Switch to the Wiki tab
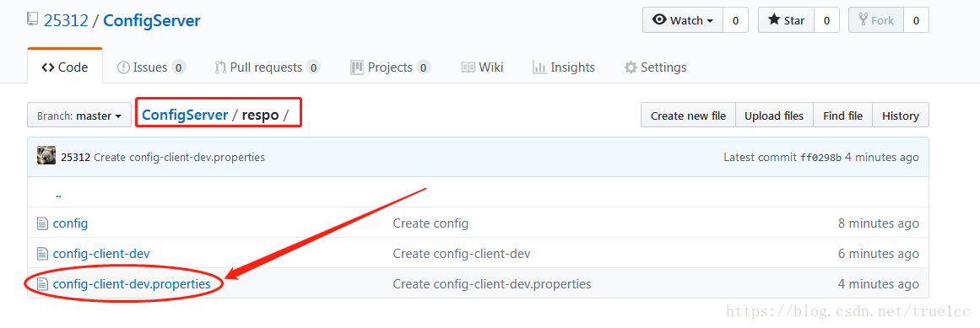This screenshot has width=980, height=328. [483, 67]
